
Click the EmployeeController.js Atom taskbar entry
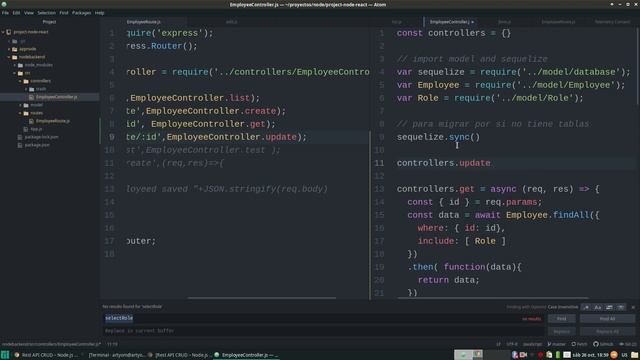click(x=246, y=355)
